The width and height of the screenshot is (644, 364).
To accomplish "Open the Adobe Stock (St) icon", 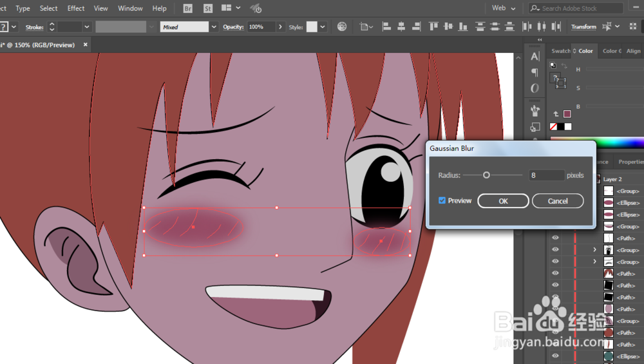I will (208, 8).
